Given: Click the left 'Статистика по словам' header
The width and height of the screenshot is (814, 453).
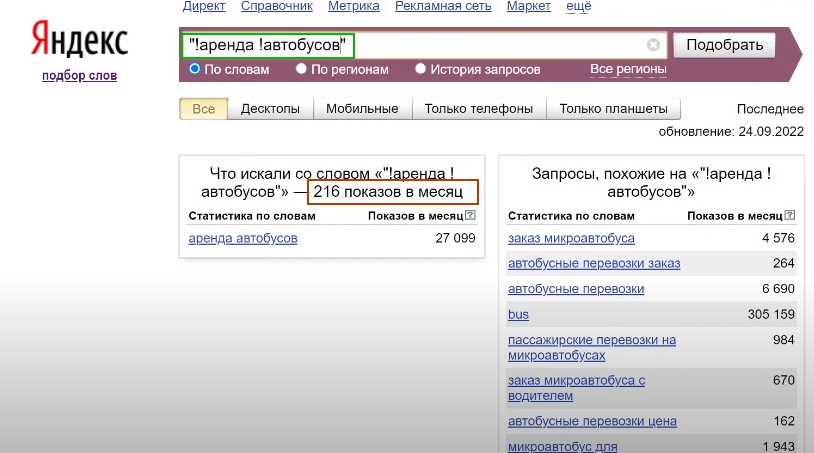Looking at the screenshot, I should coord(252,216).
